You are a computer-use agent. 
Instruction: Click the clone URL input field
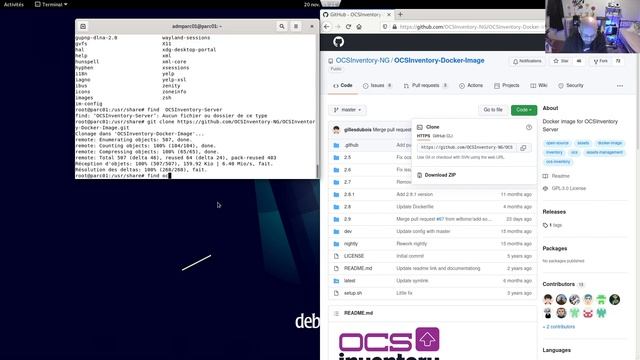coord(467,147)
